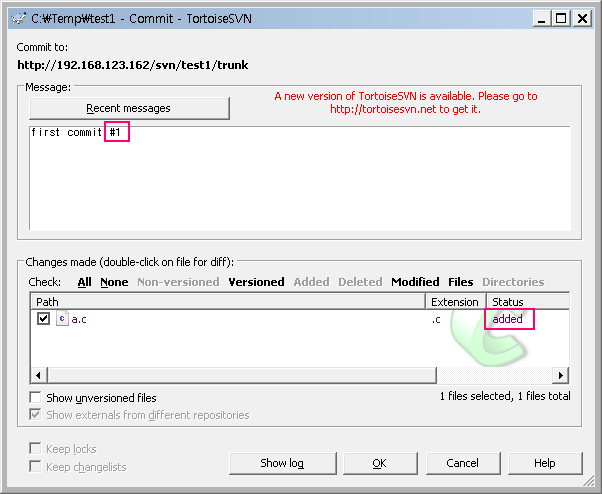Sort by the Extension column header

(x=456, y=302)
